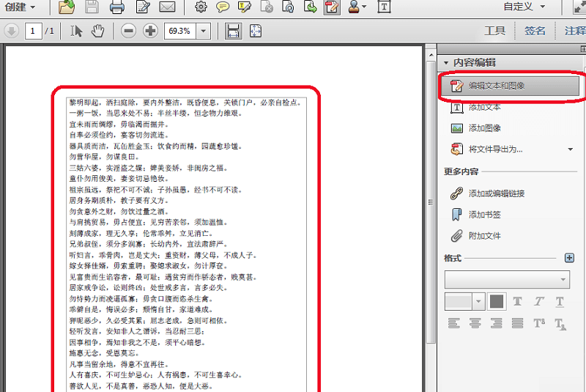This screenshot has width=586, height=392.
Task: Click the fit one full page icon
Action: [256, 31]
